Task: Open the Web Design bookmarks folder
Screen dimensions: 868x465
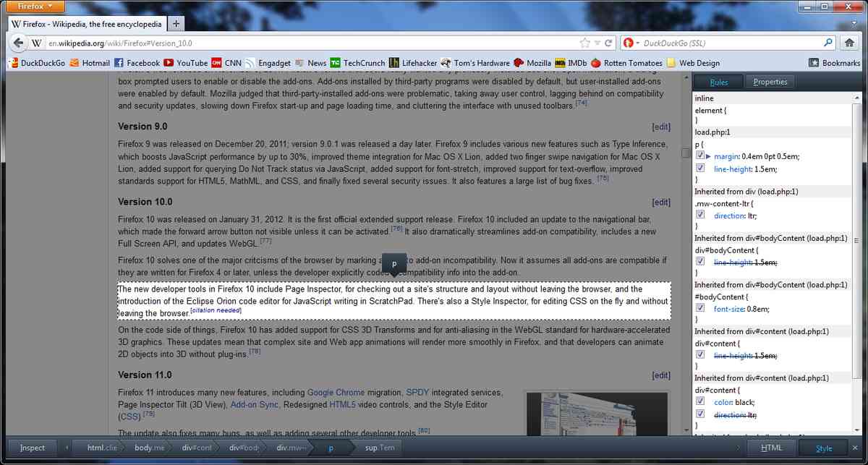Action: tap(693, 63)
